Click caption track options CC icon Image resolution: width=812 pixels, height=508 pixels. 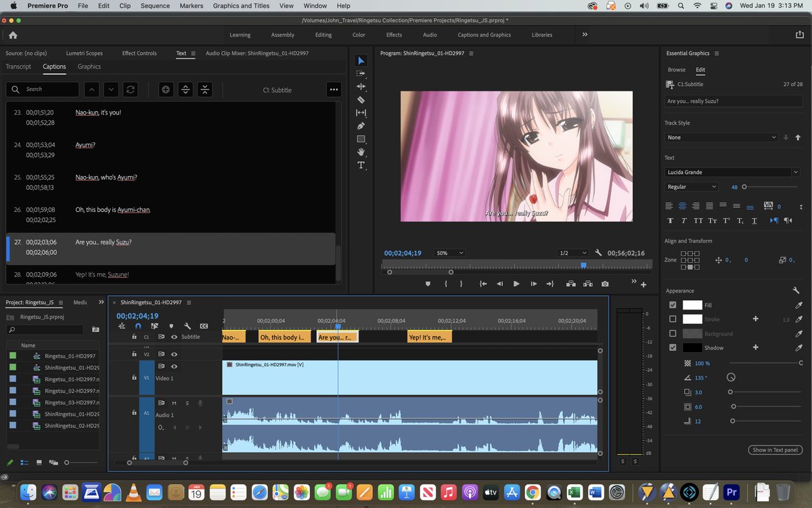pyautogui.click(x=203, y=326)
